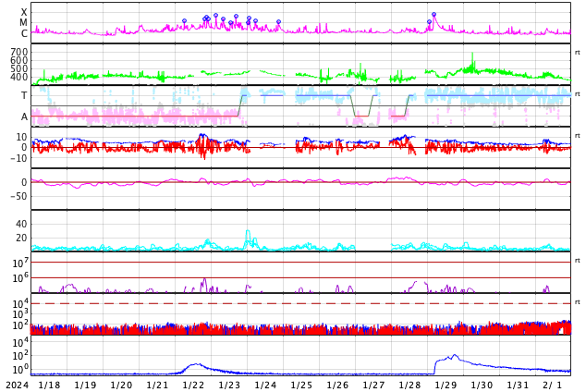This screenshot has height=392, width=586.
Task: Click the 1/27 date label
Action: pyautogui.click(x=373, y=385)
